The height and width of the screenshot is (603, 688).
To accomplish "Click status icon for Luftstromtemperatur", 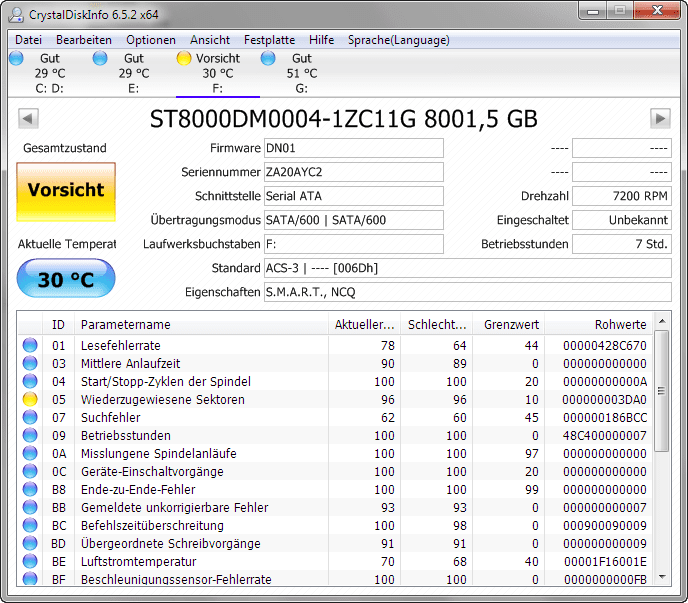I will 30,561.
